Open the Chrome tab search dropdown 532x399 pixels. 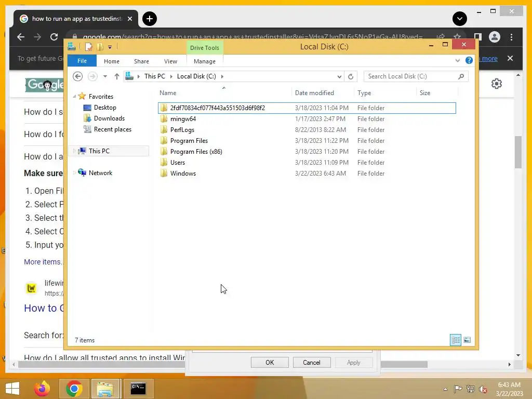(459, 19)
